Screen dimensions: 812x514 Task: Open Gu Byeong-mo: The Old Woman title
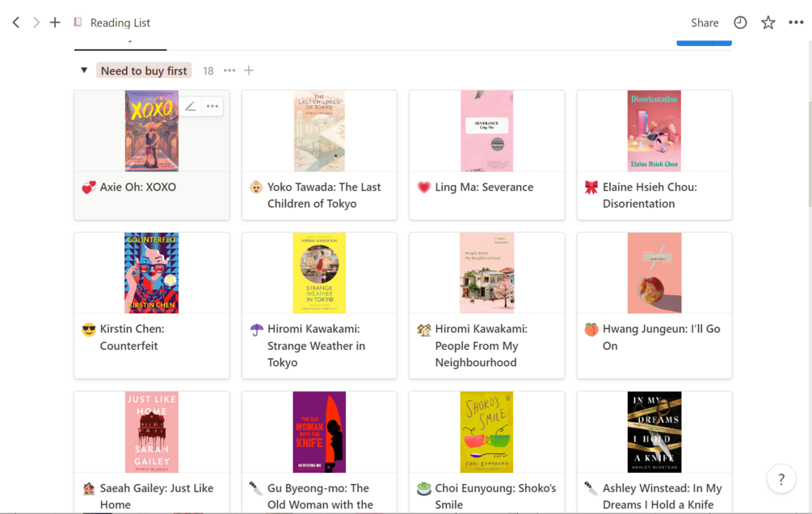(320, 496)
